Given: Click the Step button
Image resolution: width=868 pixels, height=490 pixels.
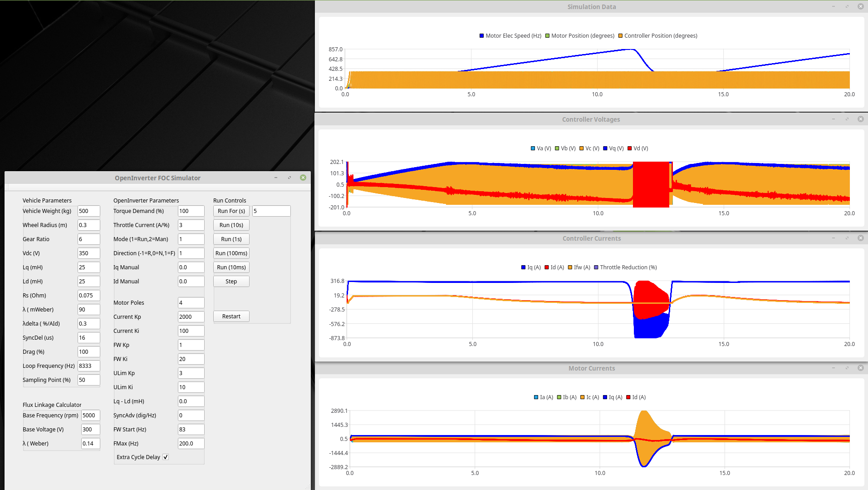Looking at the screenshot, I should click(x=231, y=281).
